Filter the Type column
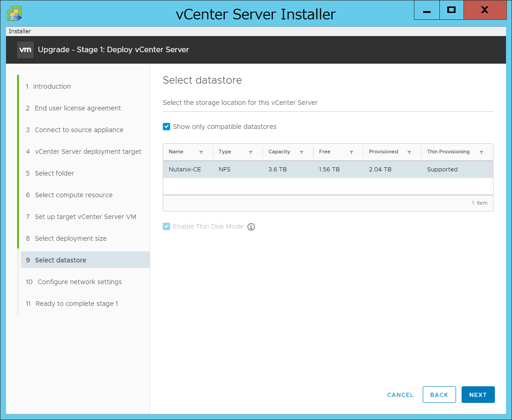This screenshot has width=512, height=420. pyautogui.click(x=250, y=152)
